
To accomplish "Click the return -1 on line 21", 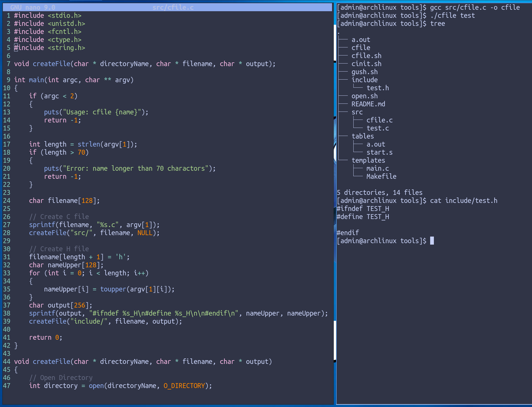I will 62,176.
